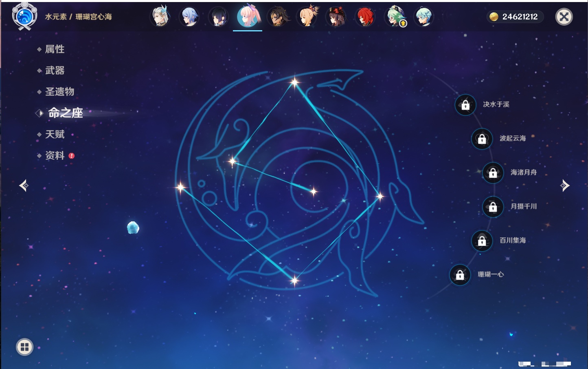The height and width of the screenshot is (369, 588).
Task: Switch to red-haired Diluc avatar
Action: (365, 17)
